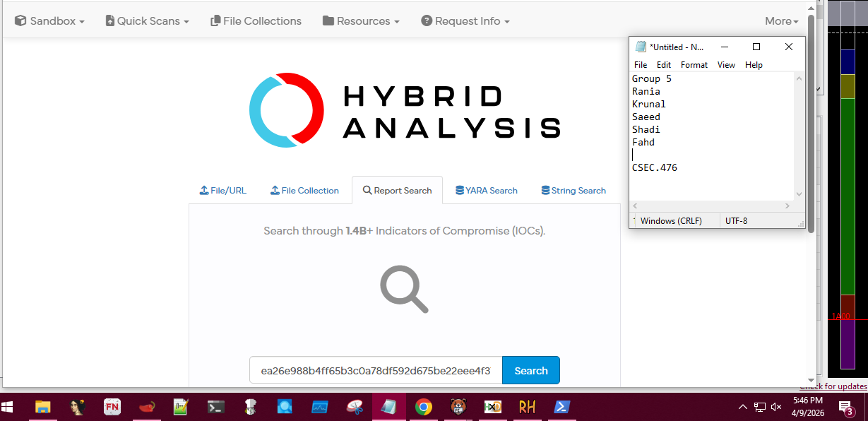Viewport: 868px width, 421px height.
Task: Click 'Group 5' line in Notepad
Action: (652, 78)
